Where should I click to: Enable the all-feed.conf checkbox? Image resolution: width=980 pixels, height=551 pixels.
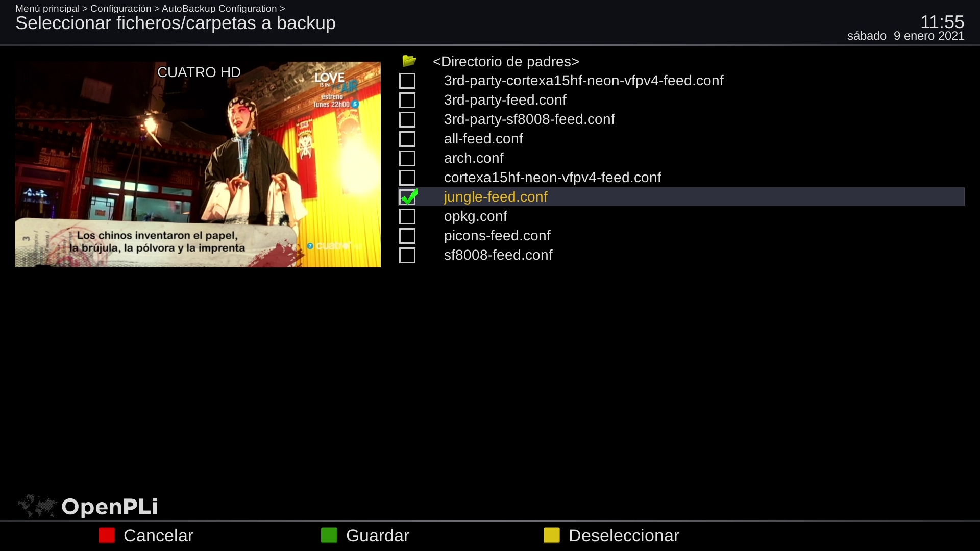click(x=407, y=139)
